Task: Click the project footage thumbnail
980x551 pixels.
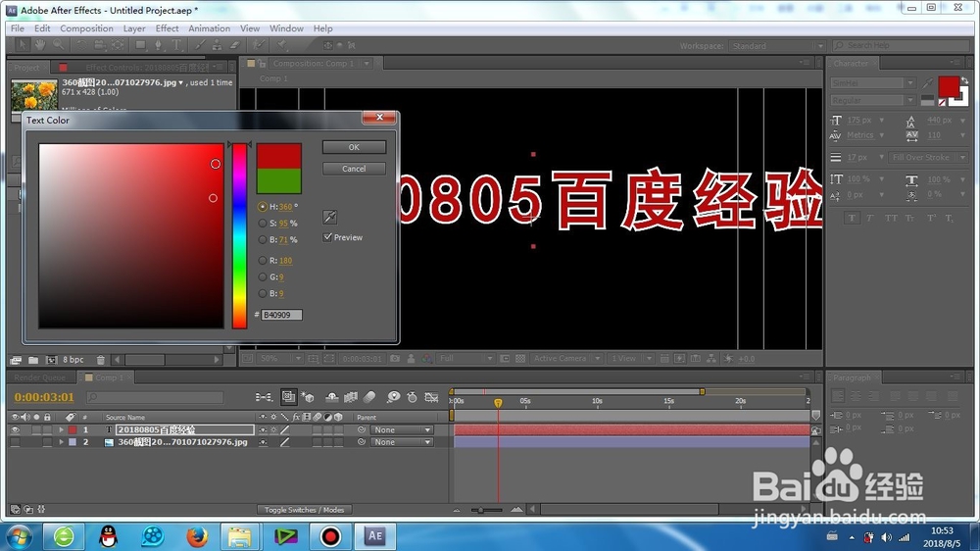Action: (x=34, y=94)
